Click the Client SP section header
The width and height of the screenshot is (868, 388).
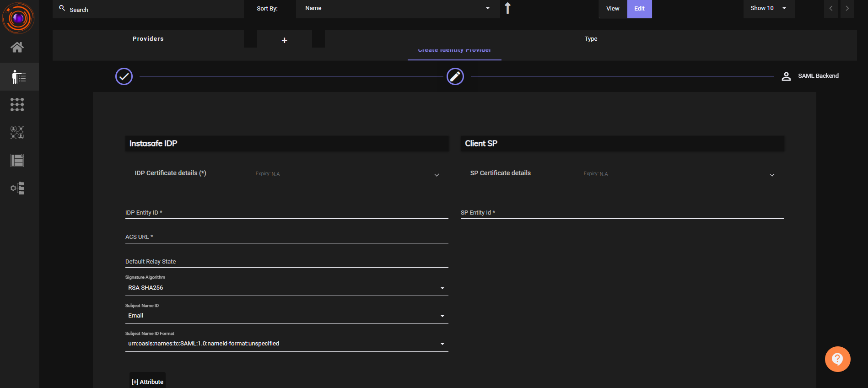tap(622, 144)
